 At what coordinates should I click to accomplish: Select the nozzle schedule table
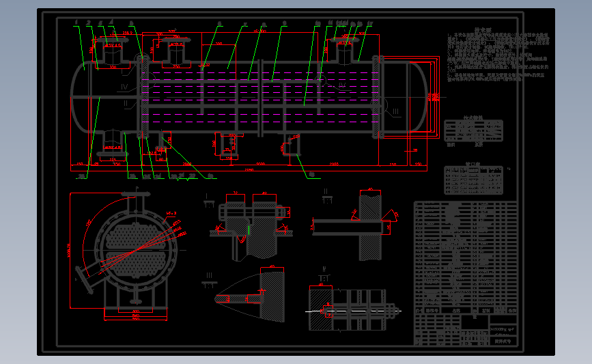click(473, 180)
